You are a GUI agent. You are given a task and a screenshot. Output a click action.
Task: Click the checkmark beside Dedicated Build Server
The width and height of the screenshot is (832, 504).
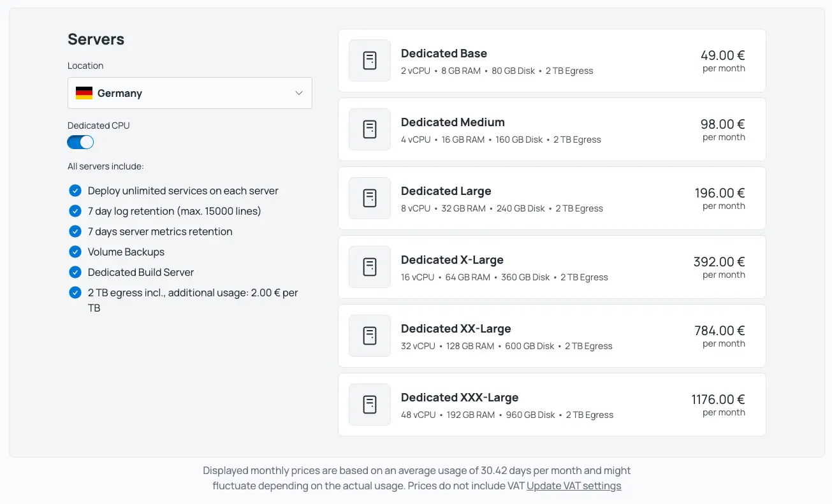click(75, 272)
